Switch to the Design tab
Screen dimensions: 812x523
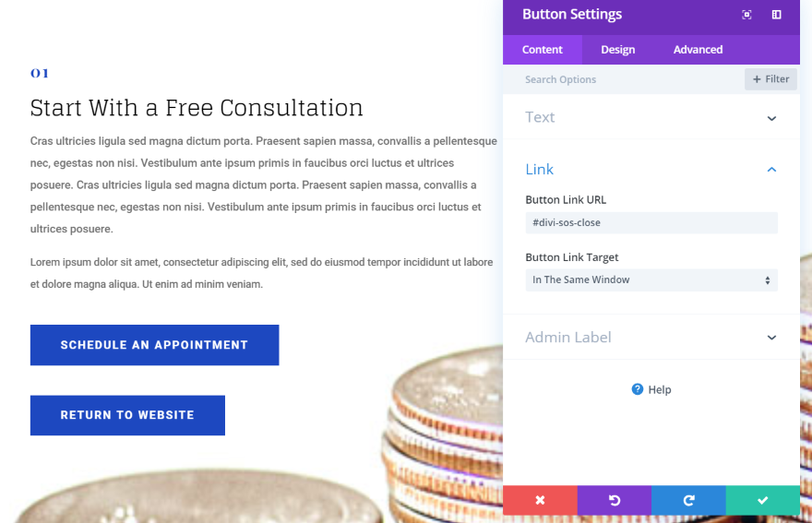617,50
